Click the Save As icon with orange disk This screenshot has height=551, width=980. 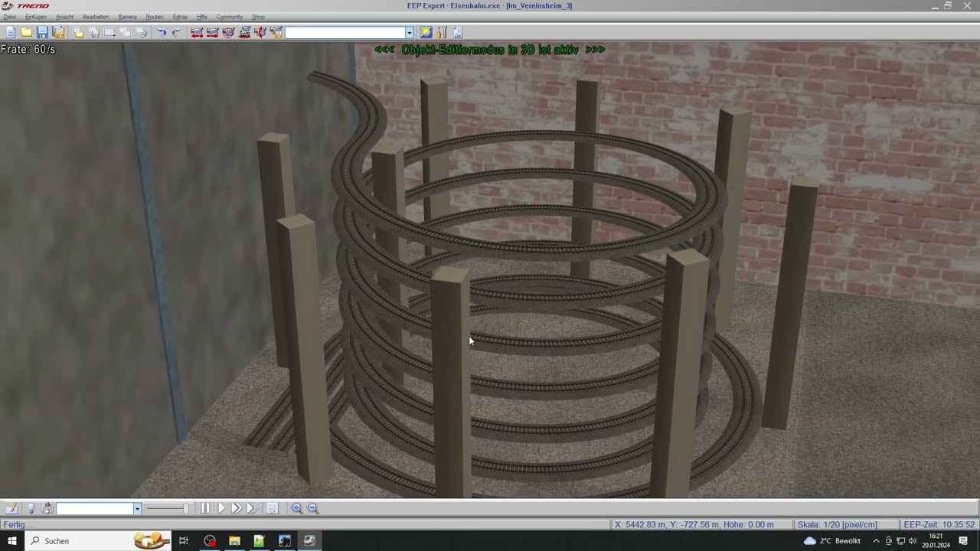[x=58, y=32]
